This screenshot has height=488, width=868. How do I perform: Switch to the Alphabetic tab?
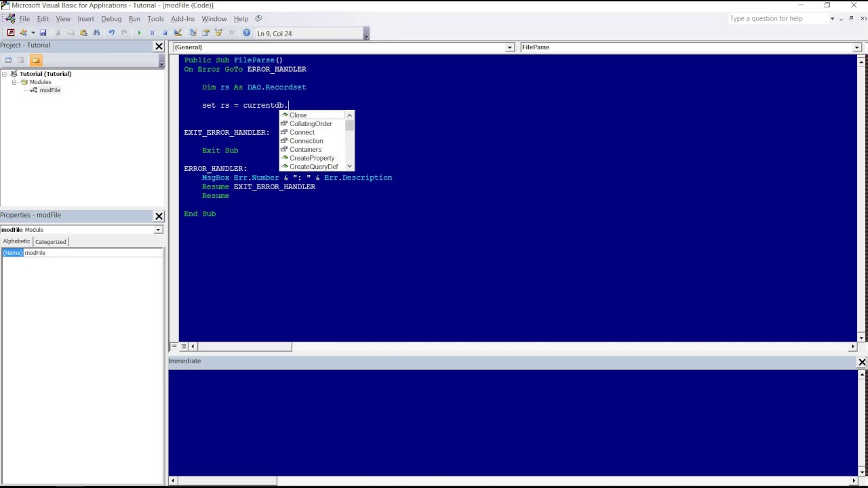click(x=16, y=241)
